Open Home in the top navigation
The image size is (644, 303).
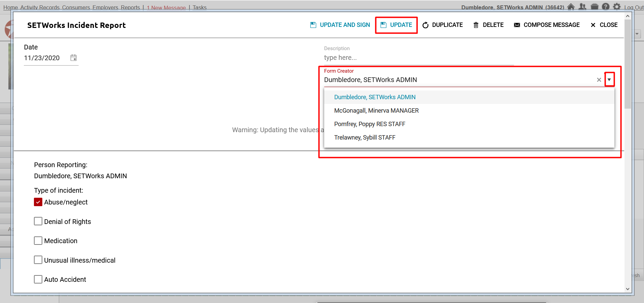pos(10,7)
